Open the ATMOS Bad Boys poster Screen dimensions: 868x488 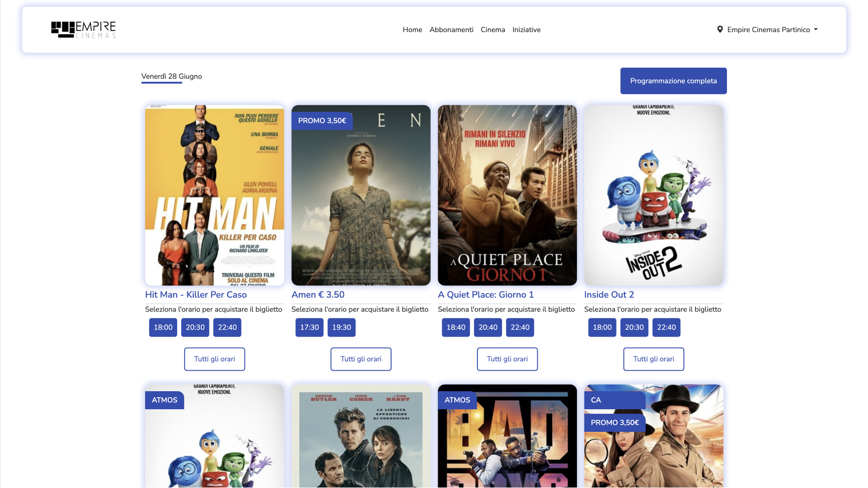507,436
